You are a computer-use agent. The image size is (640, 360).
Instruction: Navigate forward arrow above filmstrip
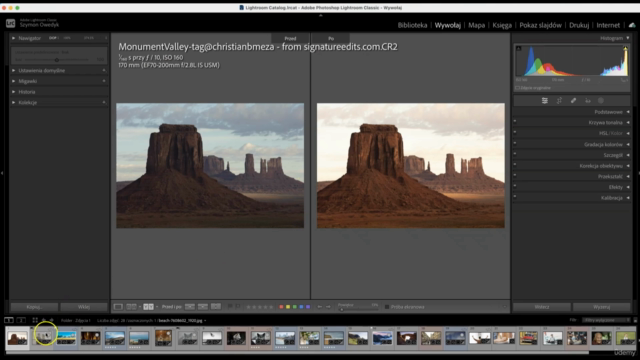51,320
